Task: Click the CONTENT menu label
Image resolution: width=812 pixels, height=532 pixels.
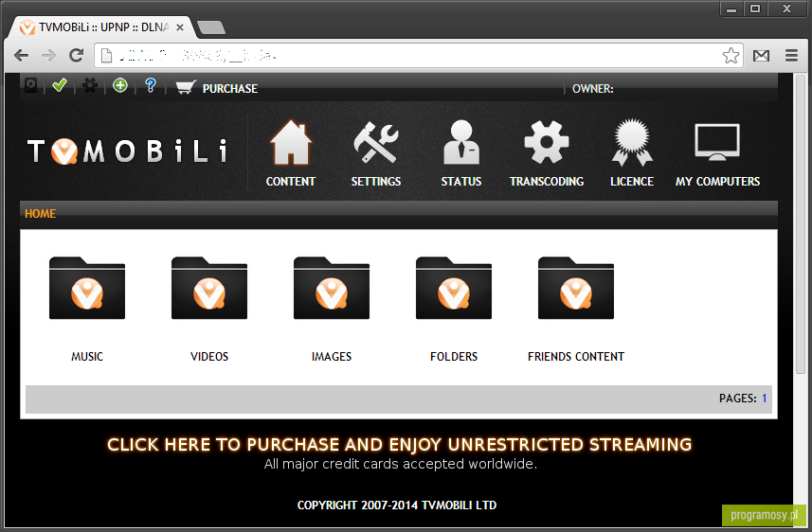Action: pos(291,182)
